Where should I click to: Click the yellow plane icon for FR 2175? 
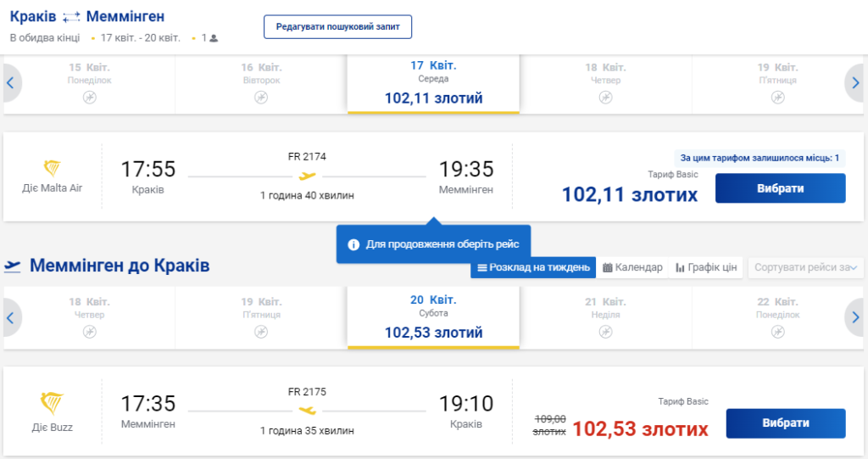tap(307, 411)
